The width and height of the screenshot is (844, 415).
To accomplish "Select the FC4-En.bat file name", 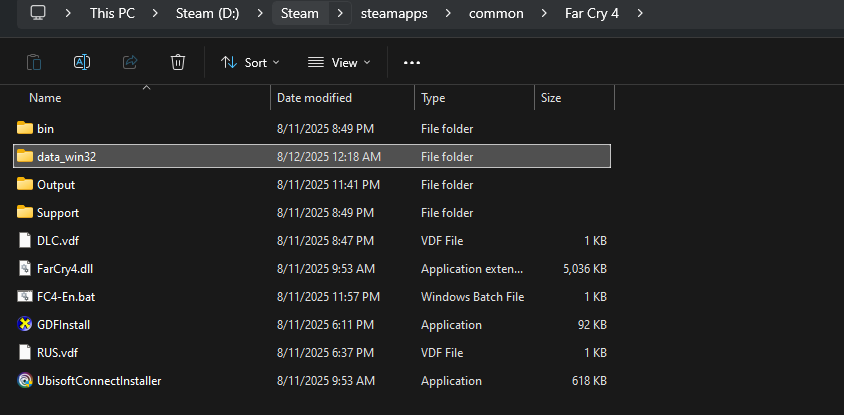I will [x=66, y=297].
